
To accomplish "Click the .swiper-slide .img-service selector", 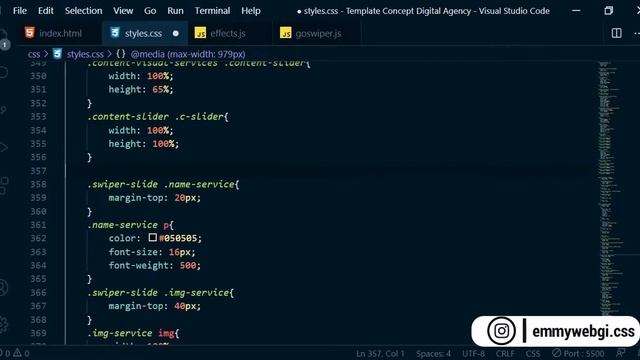I will click(x=158, y=293).
